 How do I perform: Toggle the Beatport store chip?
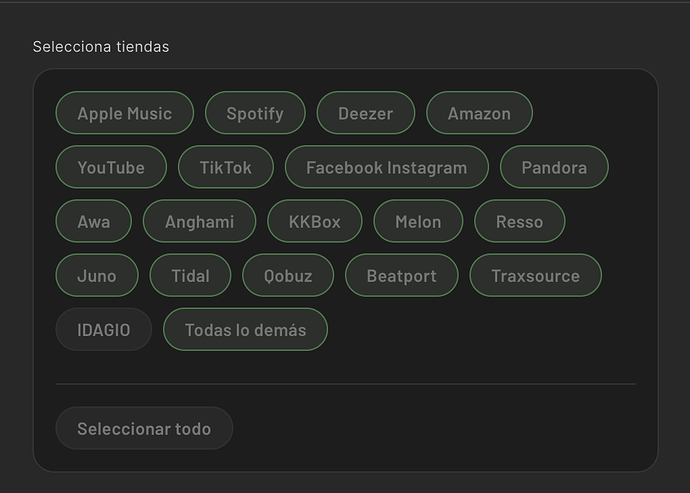coord(401,275)
